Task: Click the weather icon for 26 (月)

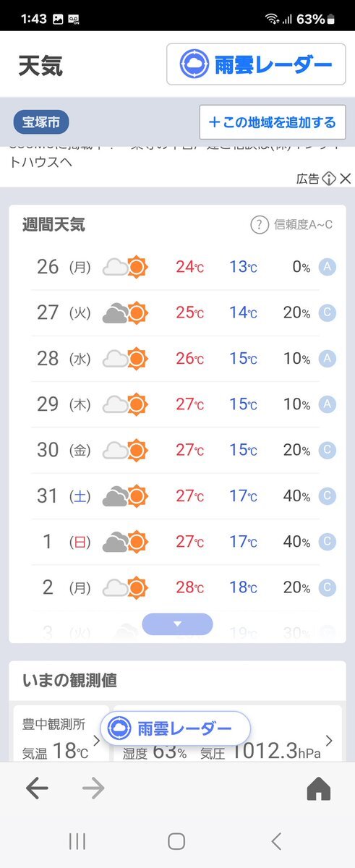Action: (x=125, y=268)
